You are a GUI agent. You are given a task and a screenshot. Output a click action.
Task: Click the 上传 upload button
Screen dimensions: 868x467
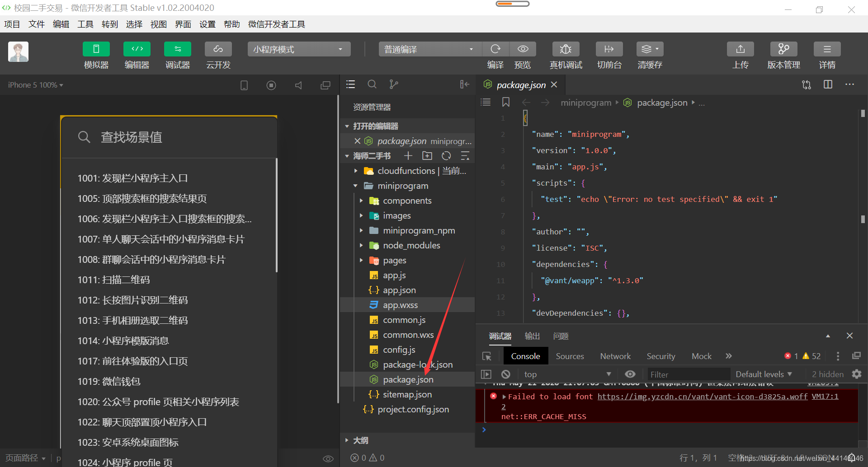tap(740, 49)
